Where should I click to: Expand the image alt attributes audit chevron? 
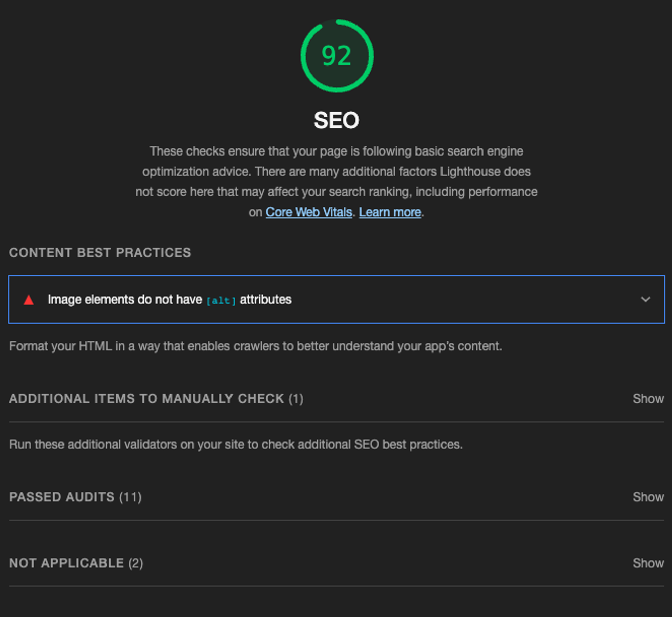[x=645, y=299]
